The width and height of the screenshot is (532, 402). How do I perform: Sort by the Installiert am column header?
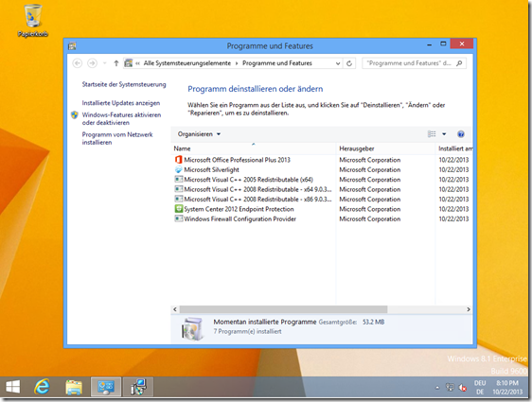pyautogui.click(x=454, y=149)
